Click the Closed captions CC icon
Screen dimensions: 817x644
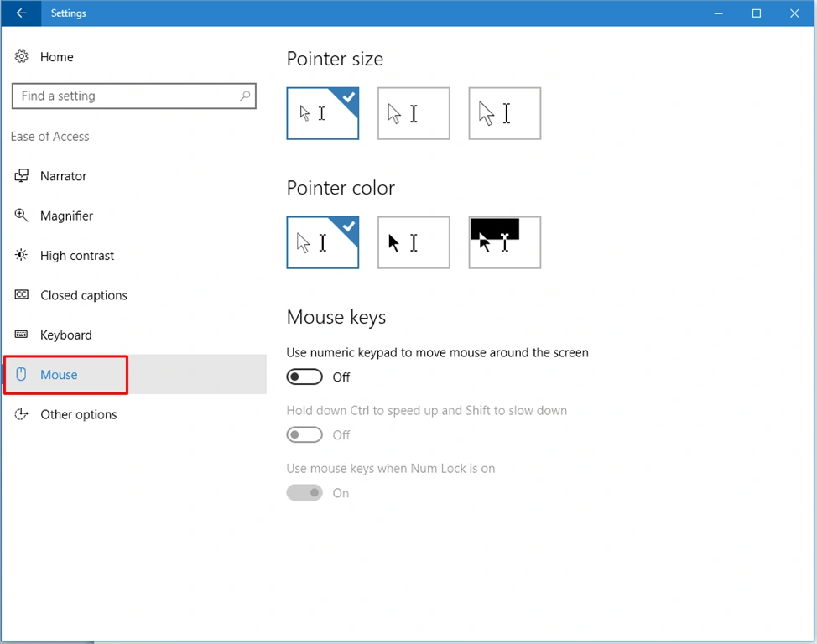pyautogui.click(x=21, y=295)
